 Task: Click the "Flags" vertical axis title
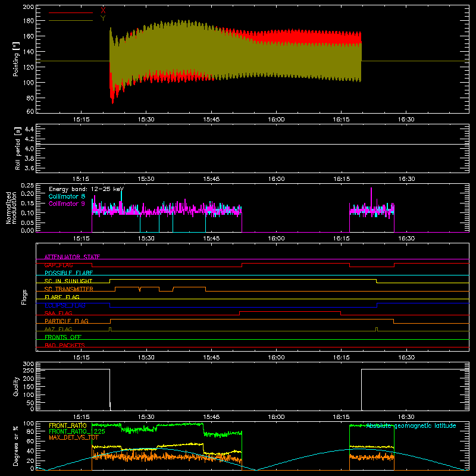[24, 297]
